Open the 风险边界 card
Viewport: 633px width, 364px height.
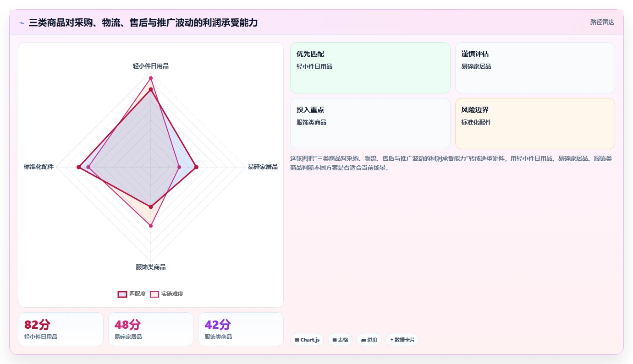[x=535, y=124]
